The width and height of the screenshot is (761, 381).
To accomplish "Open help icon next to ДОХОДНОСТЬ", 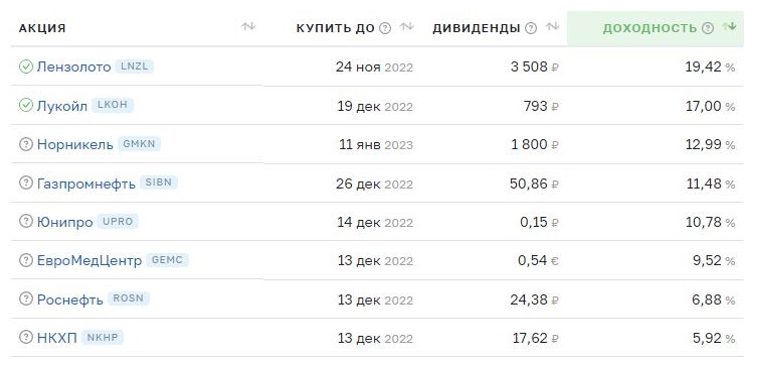I will point(708,28).
